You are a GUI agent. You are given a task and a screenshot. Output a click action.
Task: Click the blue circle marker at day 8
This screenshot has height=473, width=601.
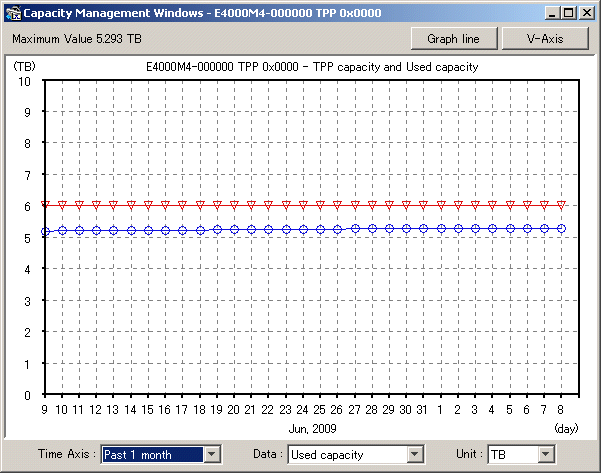[562, 228]
